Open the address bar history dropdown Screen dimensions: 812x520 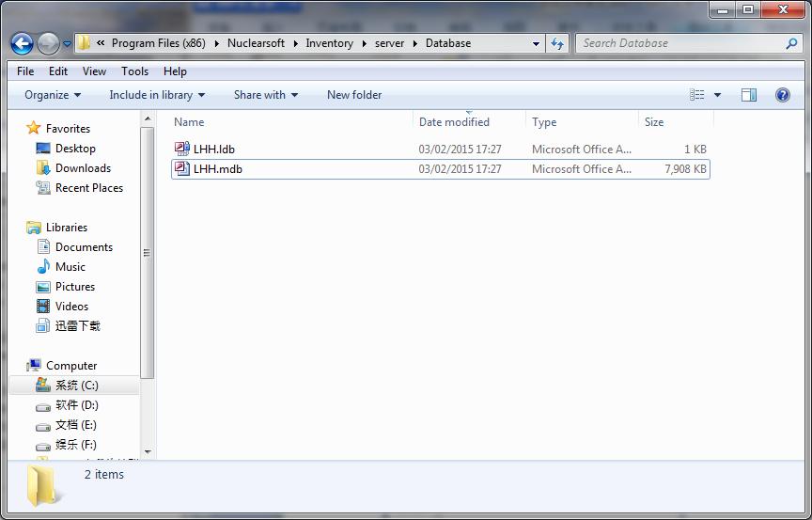point(536,44)
